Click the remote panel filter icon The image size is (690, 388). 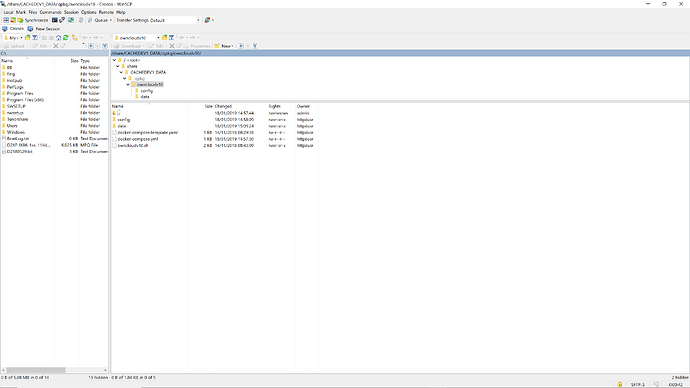172,38
